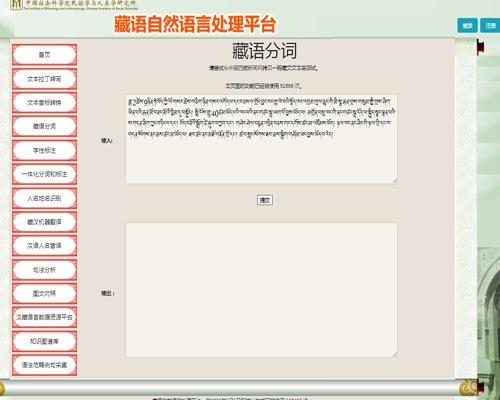Click the 注册 register button
500x400 pixels.
pyautogui.click(x=490, y=25)
